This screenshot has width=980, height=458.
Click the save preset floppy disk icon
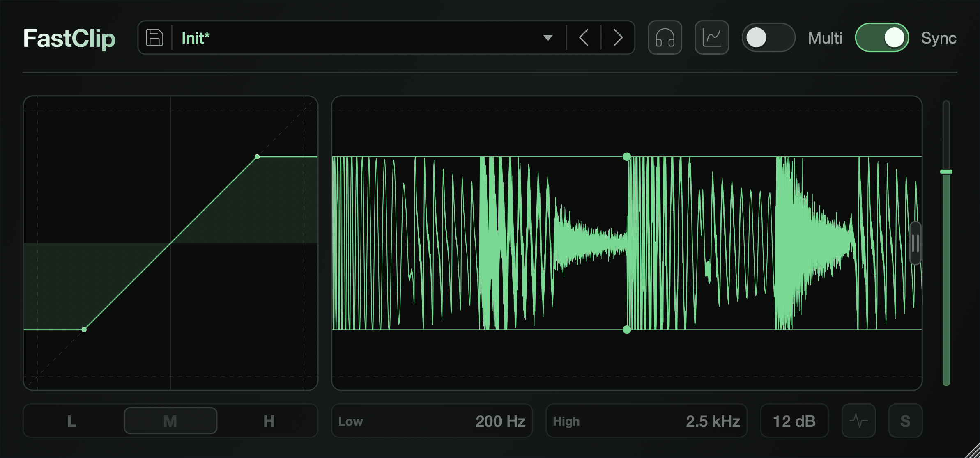pyautogui.click(x=154, y=38)
